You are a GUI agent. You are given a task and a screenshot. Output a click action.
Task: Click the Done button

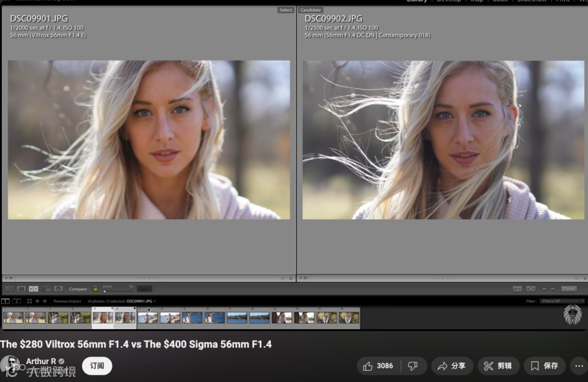(x=569, y=289)
